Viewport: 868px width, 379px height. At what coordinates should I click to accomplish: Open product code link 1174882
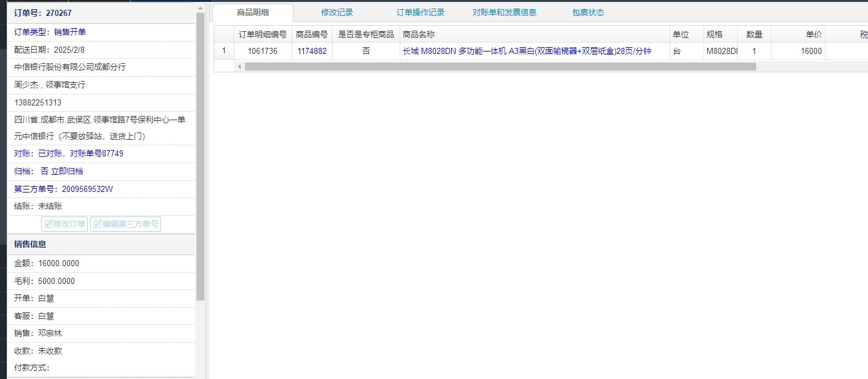coord(312,52)
